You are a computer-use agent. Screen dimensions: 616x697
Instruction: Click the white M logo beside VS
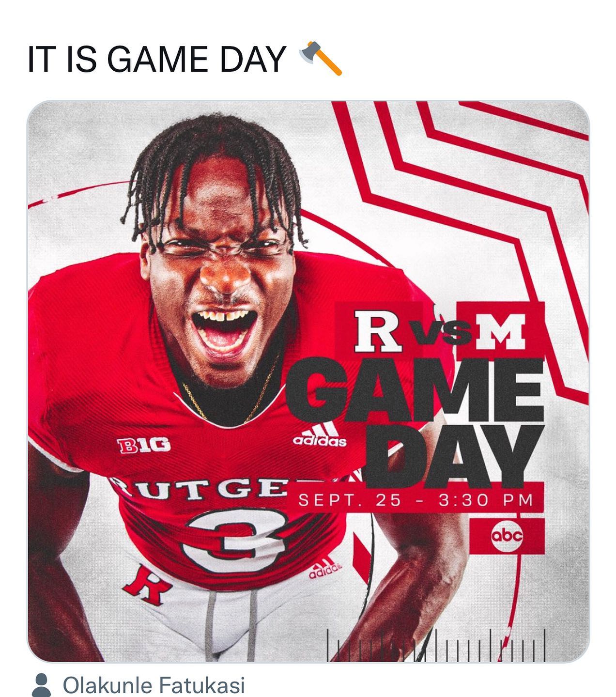(x=500, y=332)
